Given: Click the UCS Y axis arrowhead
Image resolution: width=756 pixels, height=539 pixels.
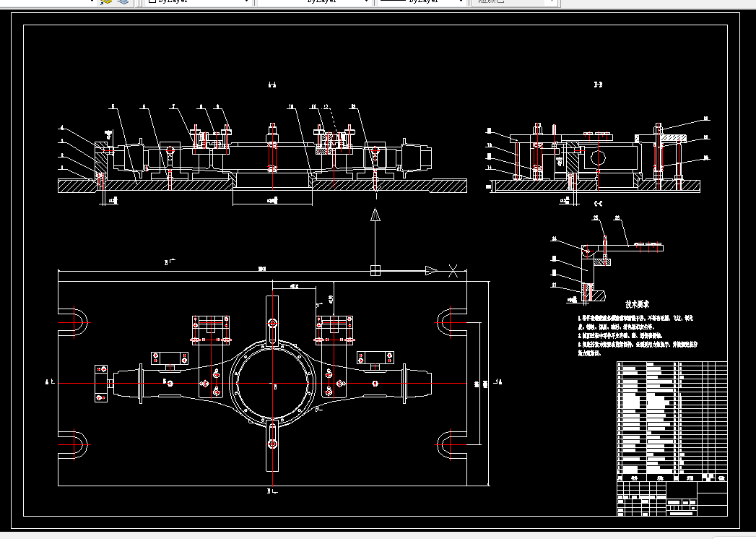Looking at the screenshot, I should [x=375, y=215].
